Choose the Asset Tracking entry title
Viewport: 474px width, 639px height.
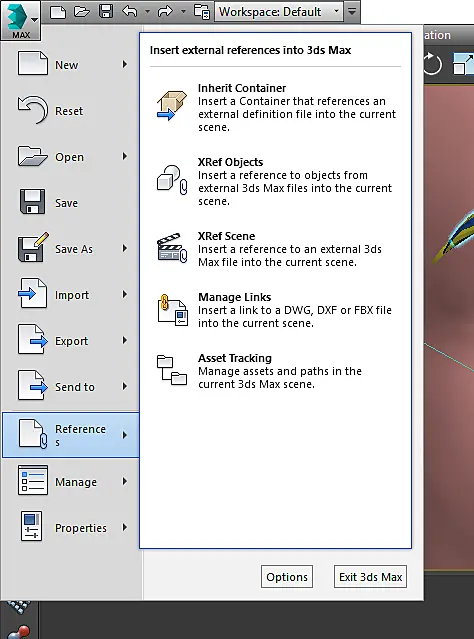(x=235, y=358)
